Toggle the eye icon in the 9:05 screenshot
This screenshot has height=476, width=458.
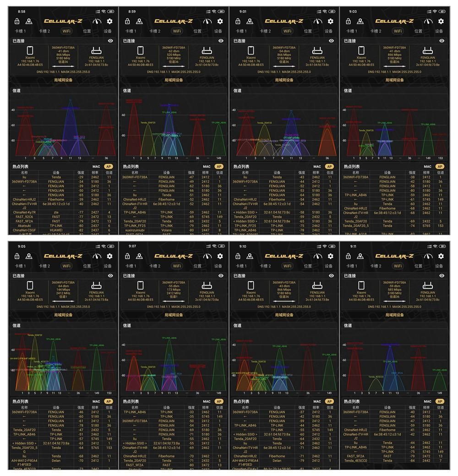click(110, 276)
